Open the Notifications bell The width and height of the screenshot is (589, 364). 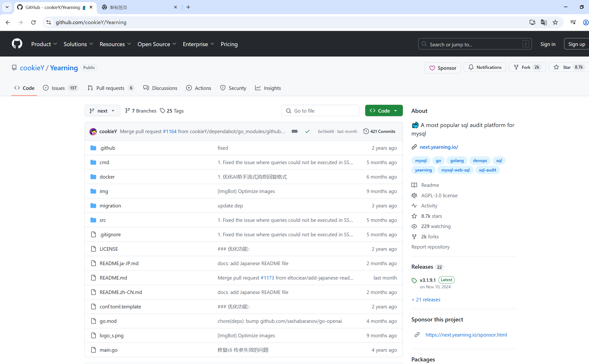(x=471, y=67)
